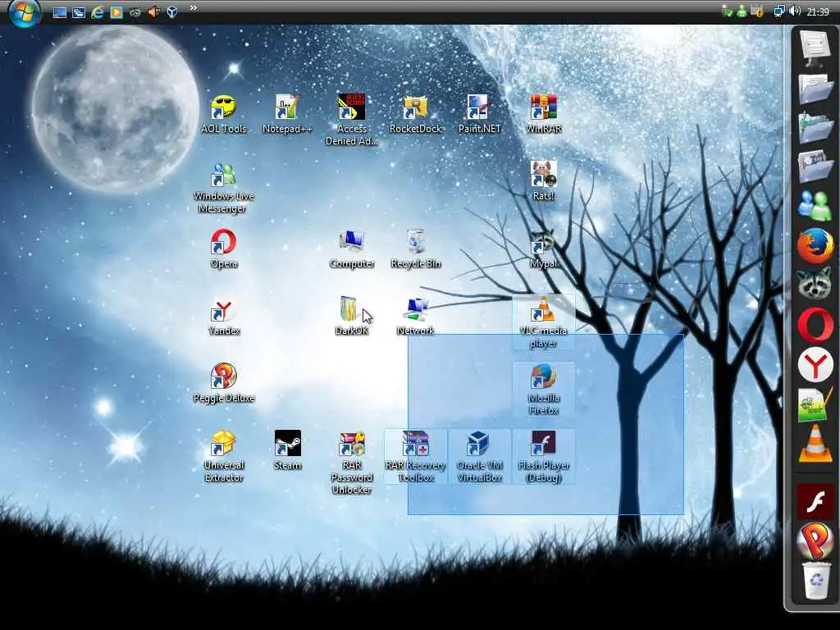This screenshot has width=840, height=630.
Task: Click the raccoon Mypal icon in Quick Launch
Action: pyautogui.click(x=135, y=11)
